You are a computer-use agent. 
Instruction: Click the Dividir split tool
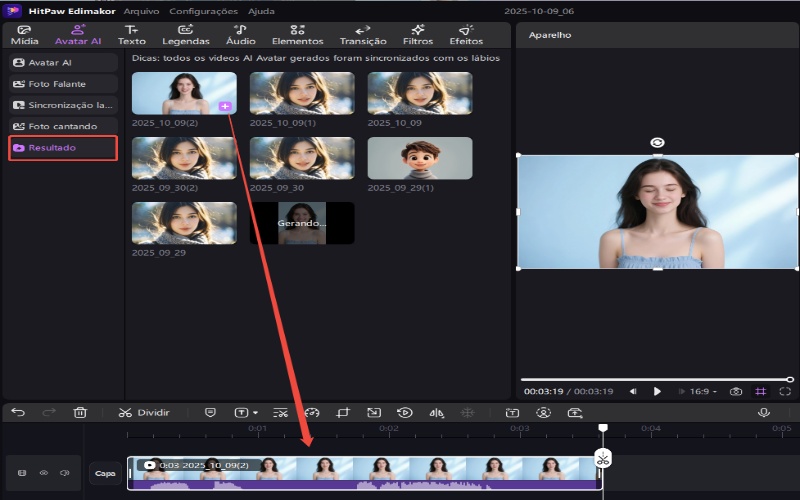coord(144,412)
